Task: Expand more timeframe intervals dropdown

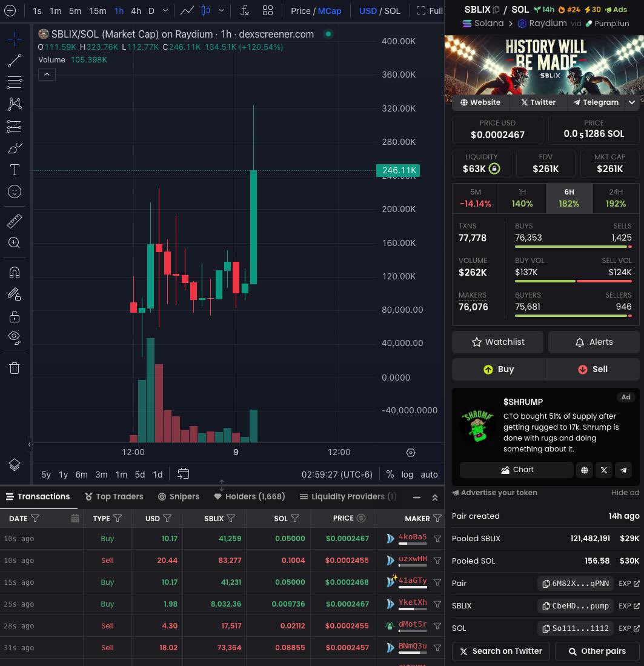Action: pyautogui.click(x=165, y=11)
